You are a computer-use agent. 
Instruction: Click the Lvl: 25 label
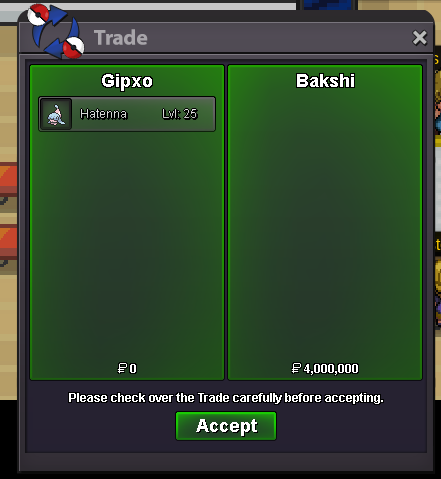(x=180, y=114)
